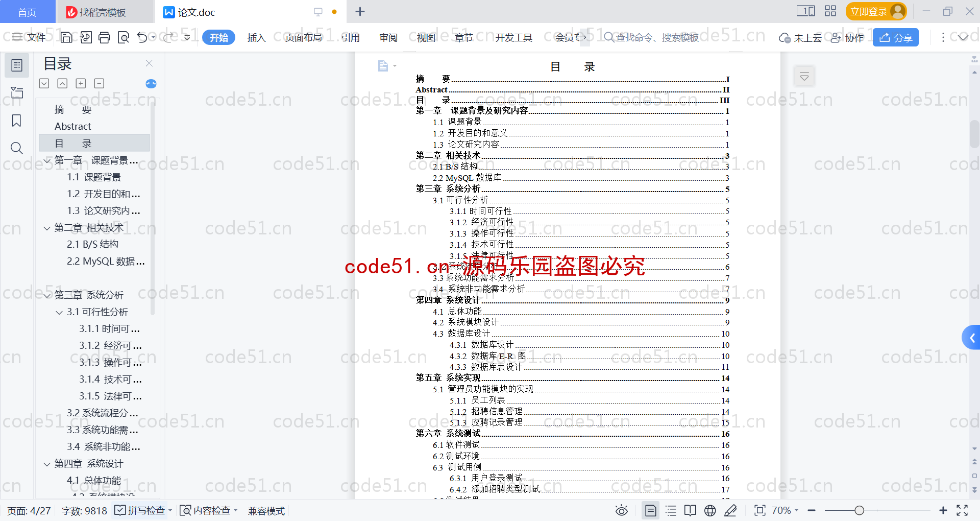Toggle spell check 拼写检查
980x521 pixels.
[140, 510]
